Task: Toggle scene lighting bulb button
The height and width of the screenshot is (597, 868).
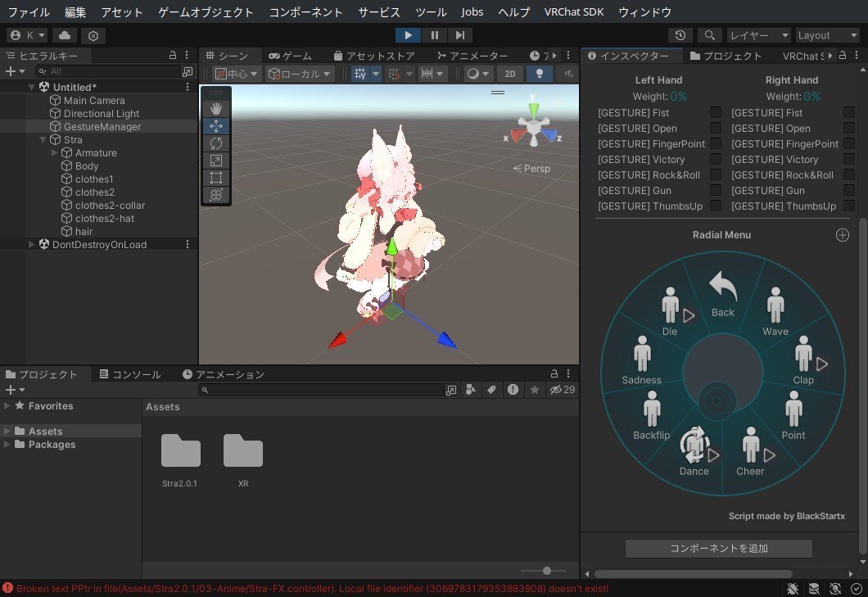Action: 539,74
